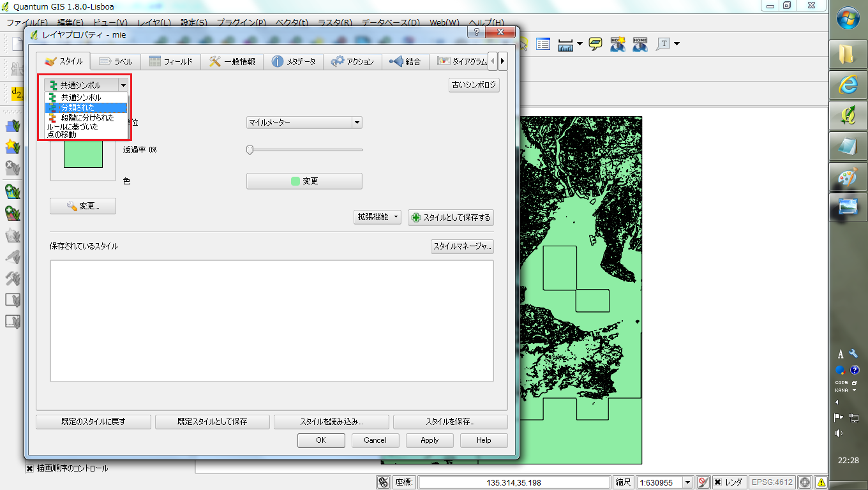Click the coordinate input field

point(514,482)
